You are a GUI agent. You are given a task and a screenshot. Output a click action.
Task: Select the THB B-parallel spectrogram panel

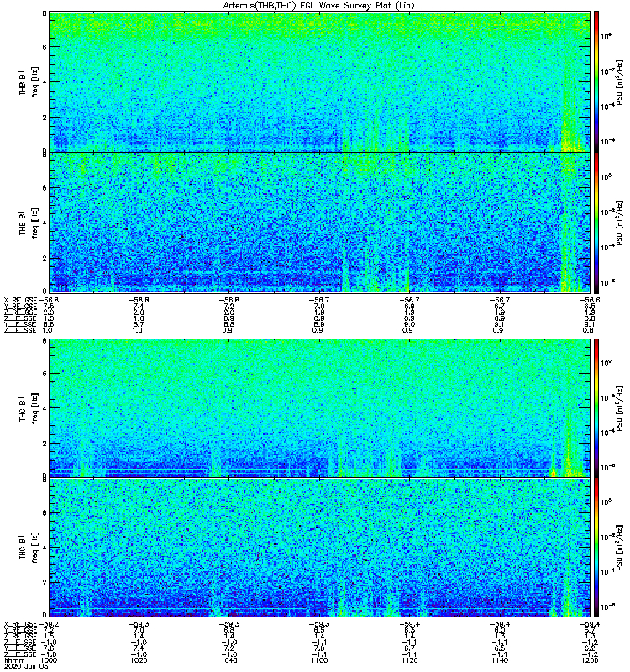(319, 223)
